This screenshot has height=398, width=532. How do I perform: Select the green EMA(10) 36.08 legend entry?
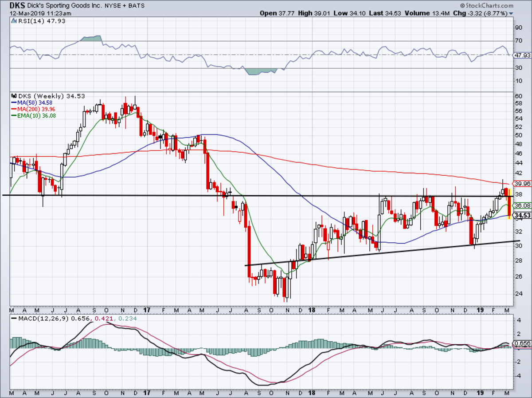tap(34, 115)
